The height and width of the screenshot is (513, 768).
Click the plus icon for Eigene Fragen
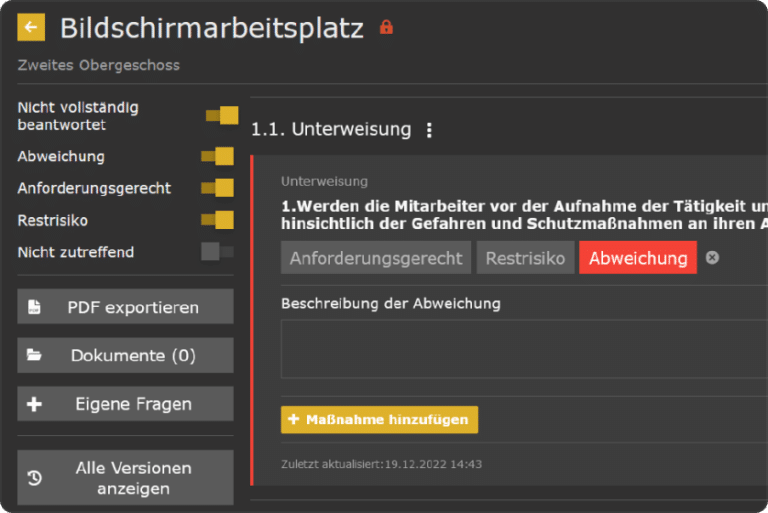[x=34, y=404]
